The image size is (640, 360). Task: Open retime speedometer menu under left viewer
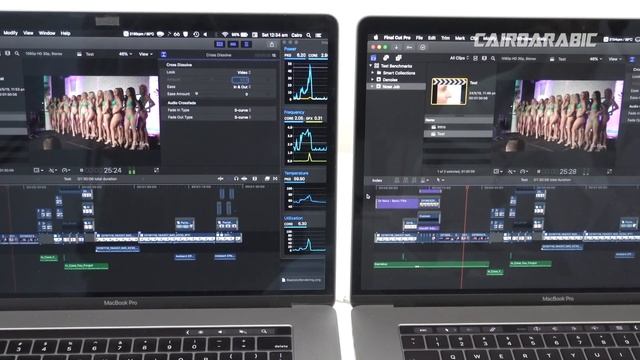[66, 170]
